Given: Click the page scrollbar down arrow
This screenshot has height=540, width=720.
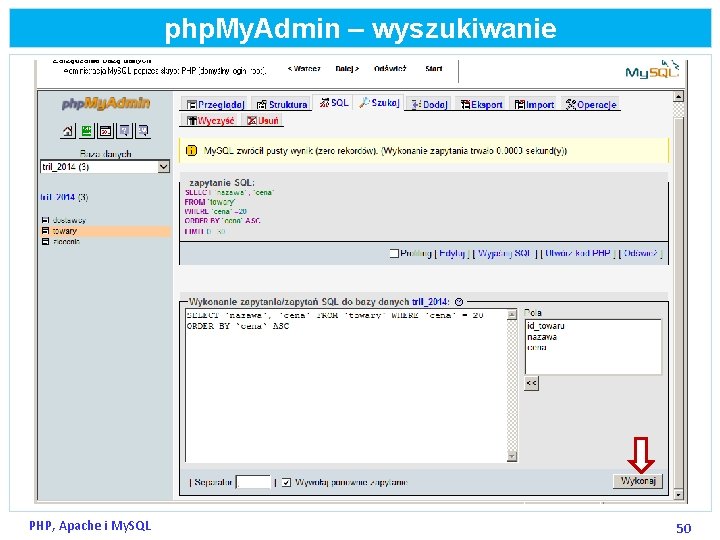Looking at the screenshot, I should pos(678,495).
